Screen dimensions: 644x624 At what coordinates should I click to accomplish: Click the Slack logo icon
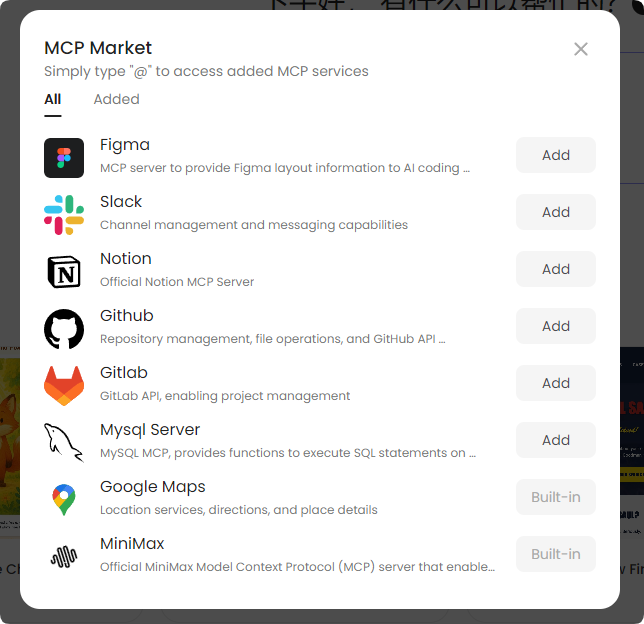(64, 215)
